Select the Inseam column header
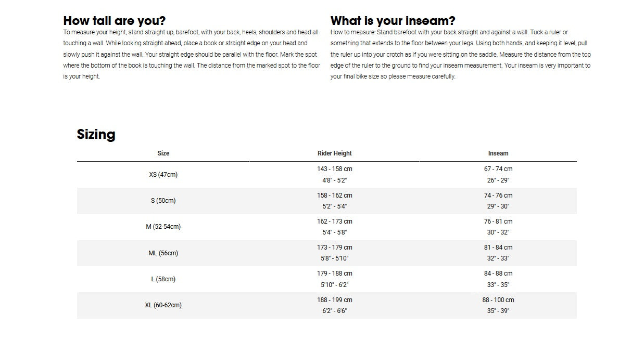 pos(498,153)
